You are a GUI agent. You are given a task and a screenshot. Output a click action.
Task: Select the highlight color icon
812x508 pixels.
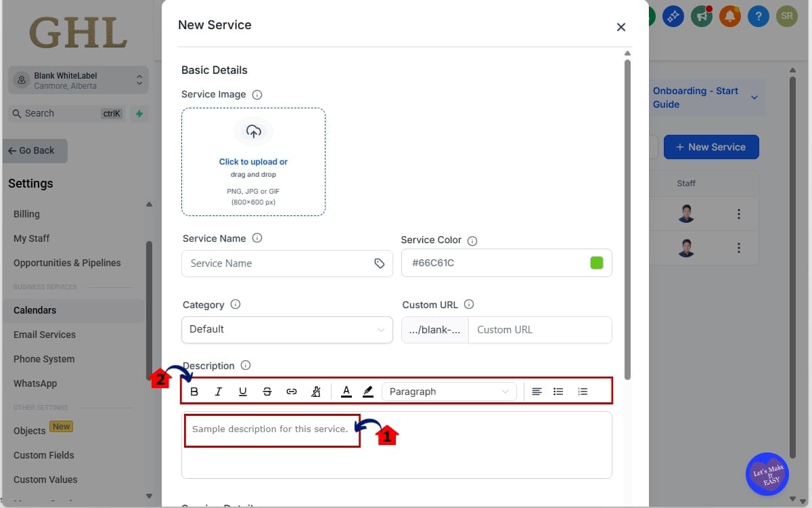pos(368,391)
